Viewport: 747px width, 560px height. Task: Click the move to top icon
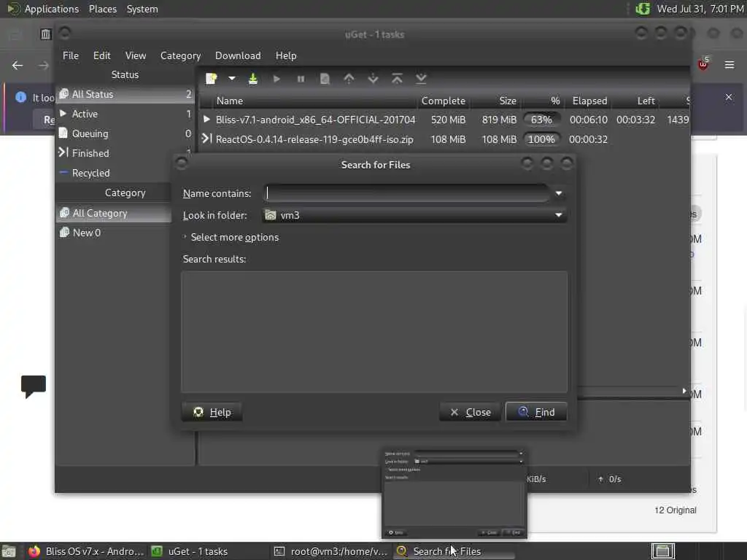coord(397,79)
